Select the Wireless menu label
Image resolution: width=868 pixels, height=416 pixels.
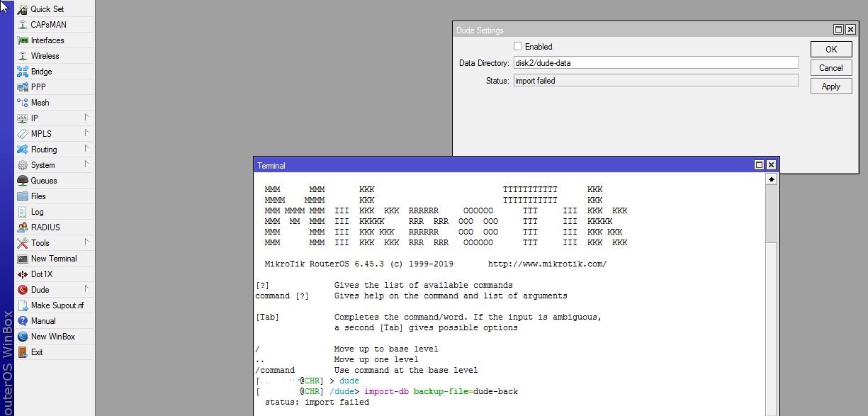pos(45,56)
